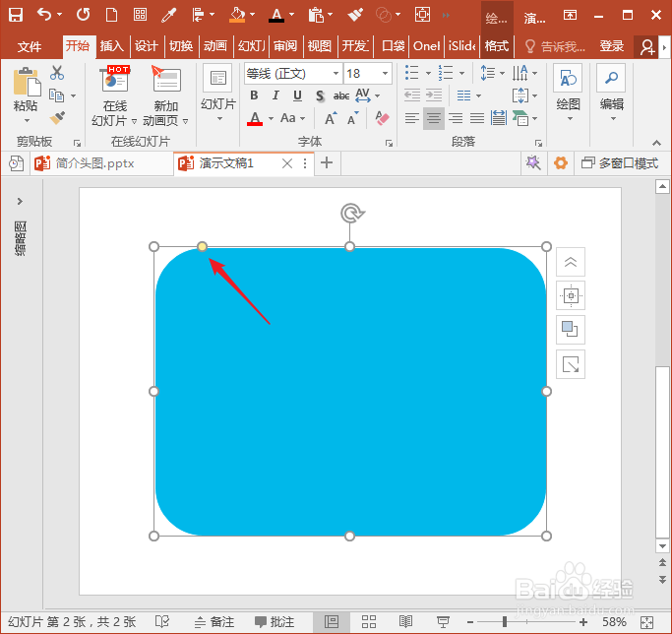Align text left
This screenshot has width=672, height=634.
pos(412,118)
